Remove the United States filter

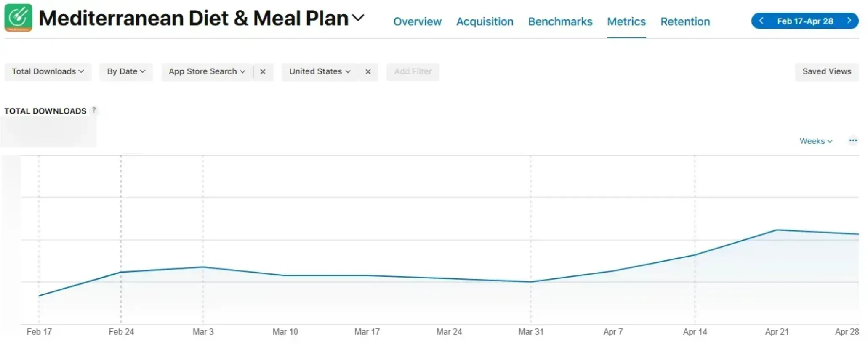(368, 72)
